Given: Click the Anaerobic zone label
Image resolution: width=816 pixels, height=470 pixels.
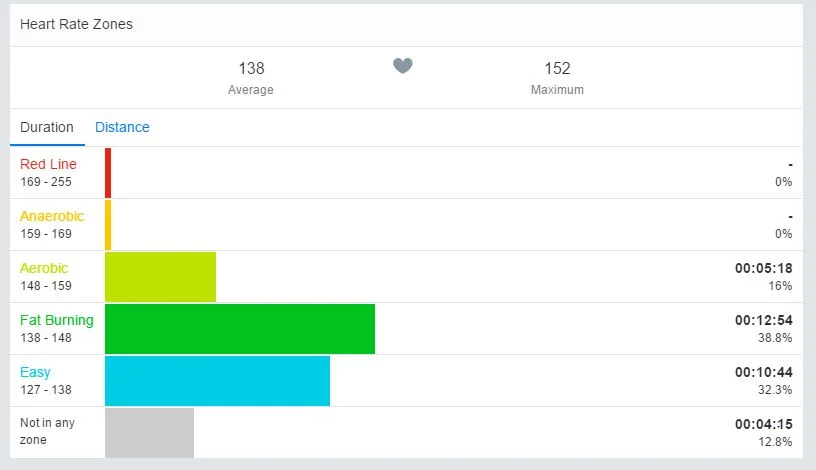Looking at the screenshot, I should [52, 216].
